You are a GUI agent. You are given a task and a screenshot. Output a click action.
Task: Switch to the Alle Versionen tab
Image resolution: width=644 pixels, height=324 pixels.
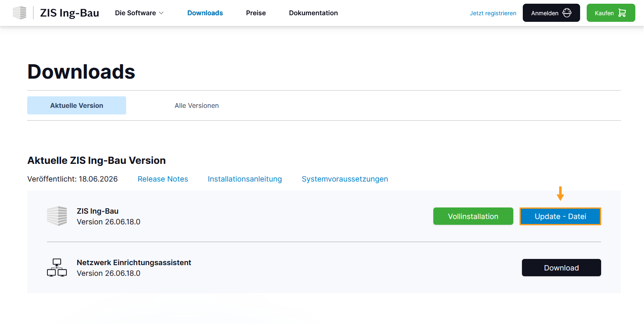coord(197,105)
